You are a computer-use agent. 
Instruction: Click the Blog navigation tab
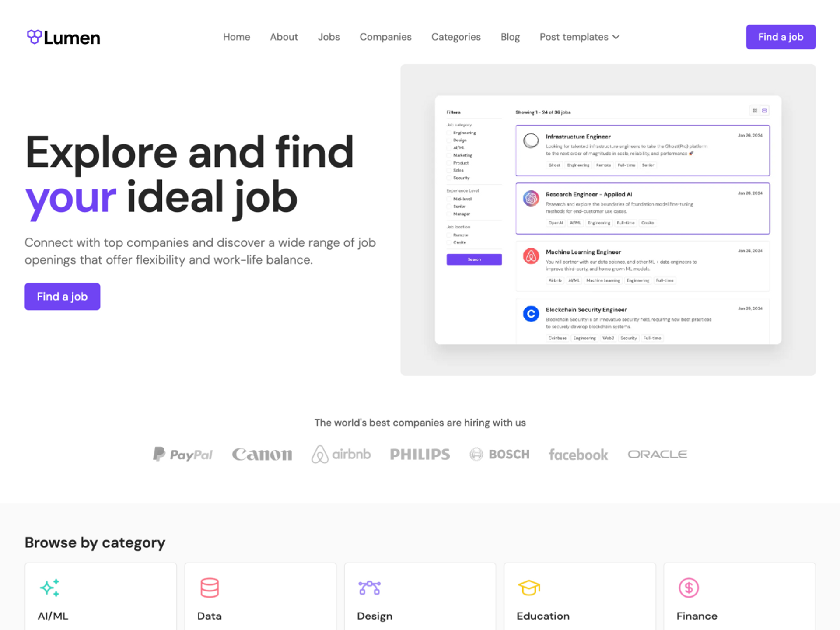510,36
